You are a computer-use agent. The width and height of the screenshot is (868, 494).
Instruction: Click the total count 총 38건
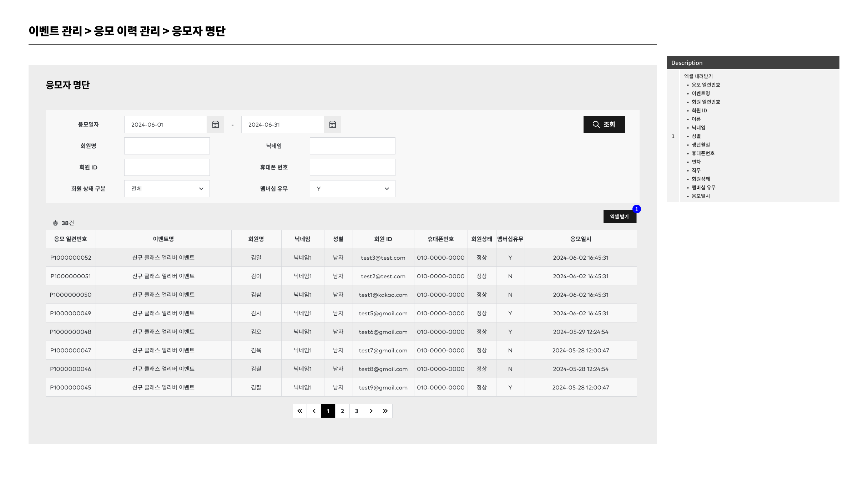point(64,223)
